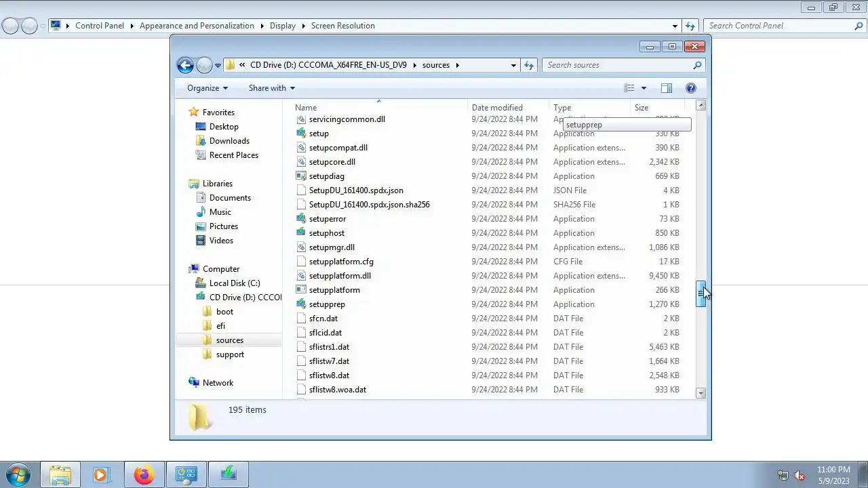Click the servicingcommon.dll file icon
The width and height of the screenshot is (868, 488).
tap(302, 119)
